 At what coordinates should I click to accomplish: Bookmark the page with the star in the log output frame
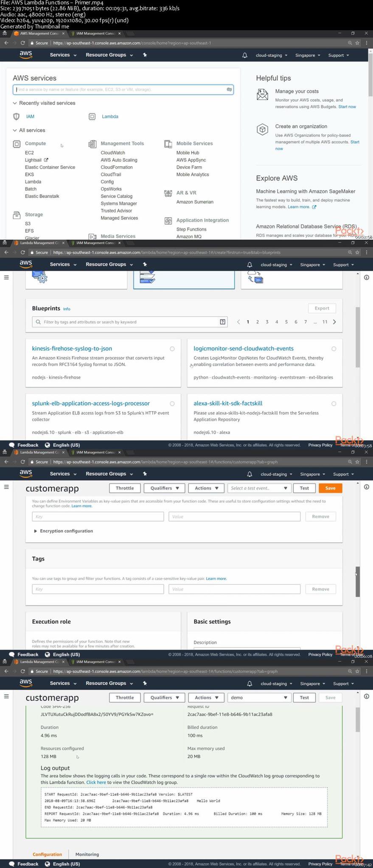tap(357, 671)
